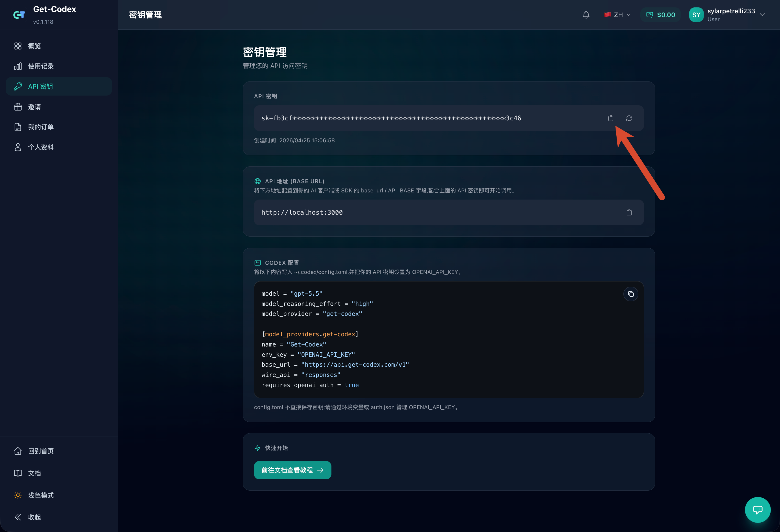Collapse the sidebar with 收起

pos(59,517)
